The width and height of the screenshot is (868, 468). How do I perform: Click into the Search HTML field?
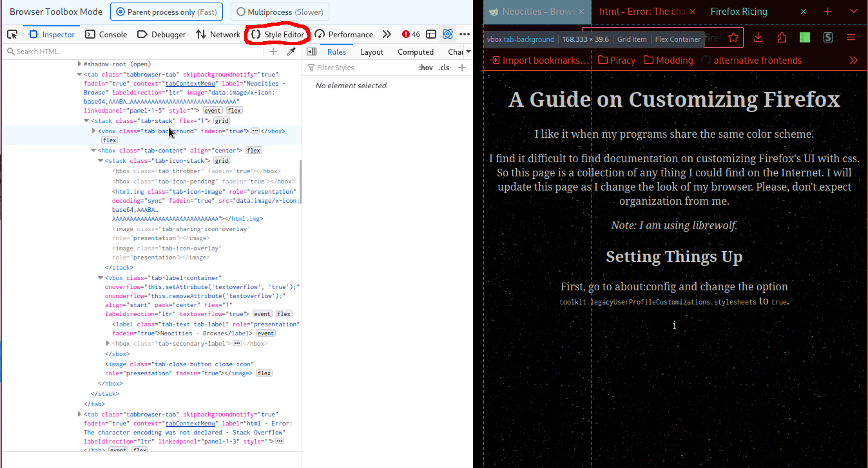135,51
